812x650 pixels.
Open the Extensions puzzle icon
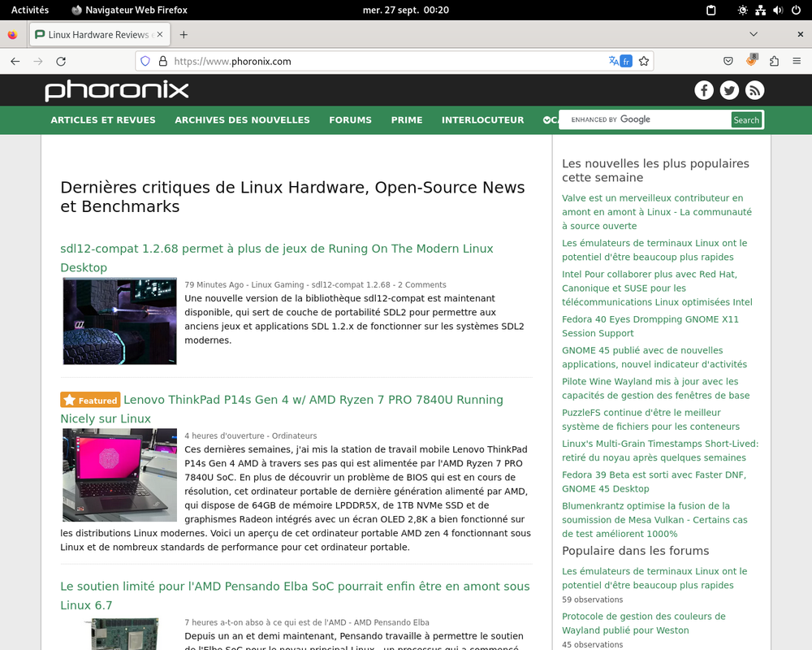click(774, 61)
